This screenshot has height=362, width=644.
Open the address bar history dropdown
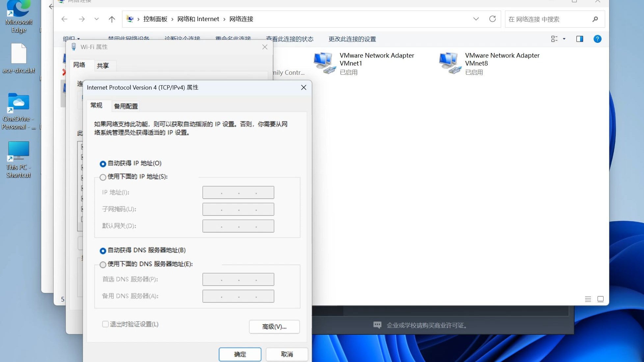[476, 19]
